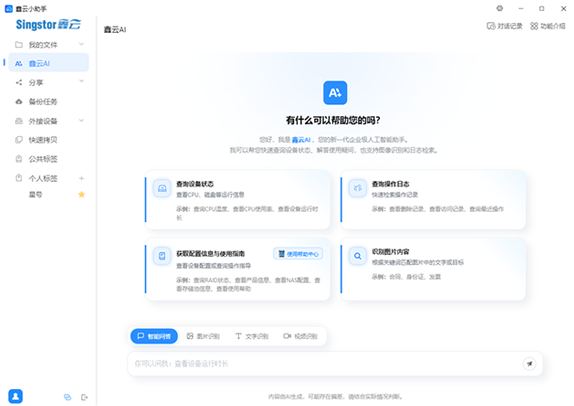Image resolution: width=574 pixels, height=406 pixels.
Task: Select the 星号 tag entry
Action: point(36,194)
